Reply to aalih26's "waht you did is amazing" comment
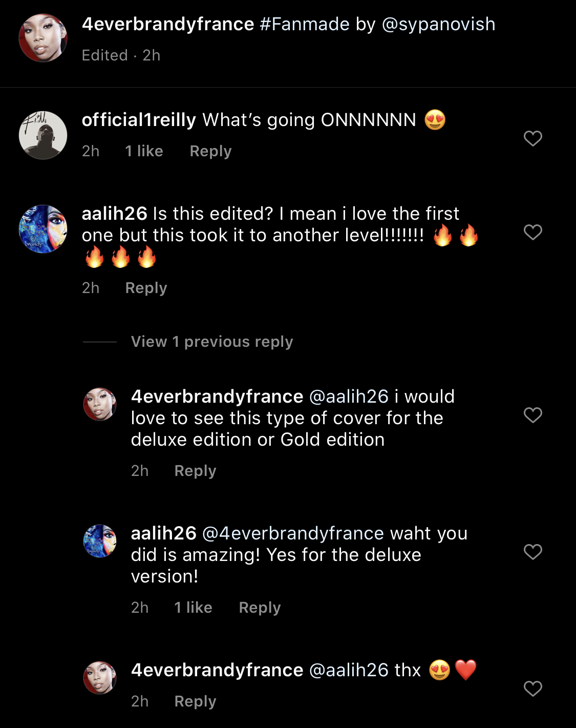This screenshot has height=728, width=576. pos(260,608)
